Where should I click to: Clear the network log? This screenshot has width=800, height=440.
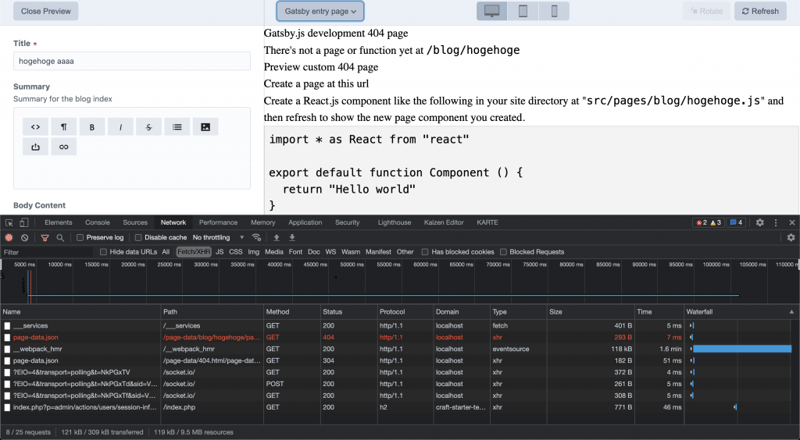click(x=25, y=237)
